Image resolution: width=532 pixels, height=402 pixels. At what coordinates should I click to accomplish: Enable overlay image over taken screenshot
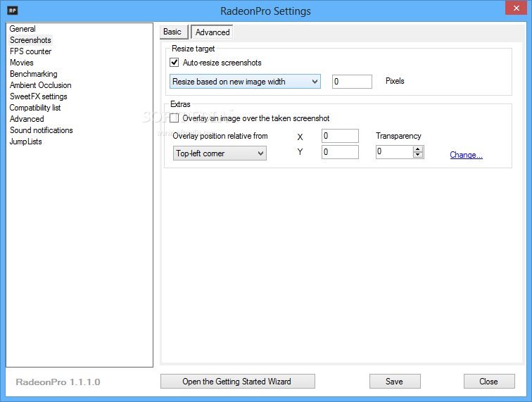(x=174, y=118)
